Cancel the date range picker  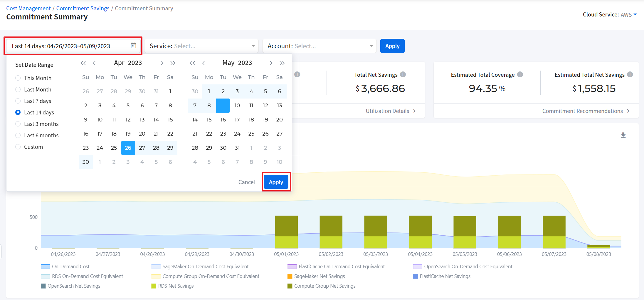point(246,182)
